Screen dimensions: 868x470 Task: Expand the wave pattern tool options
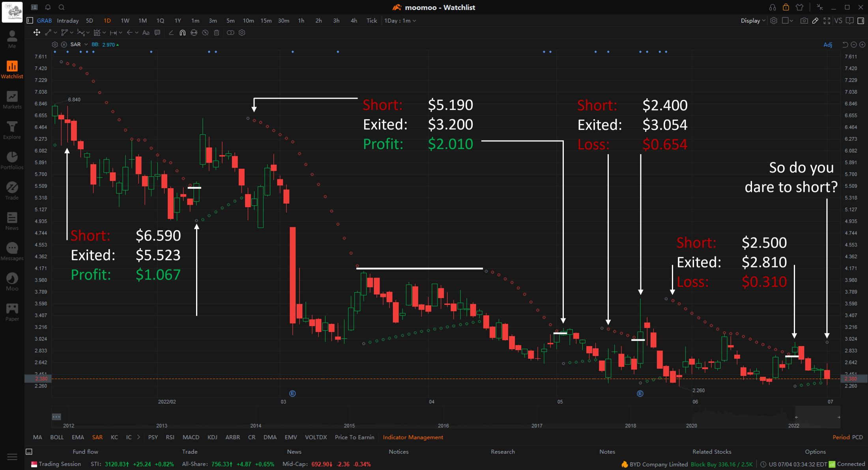pyautogui.click(x=88, y=33)
